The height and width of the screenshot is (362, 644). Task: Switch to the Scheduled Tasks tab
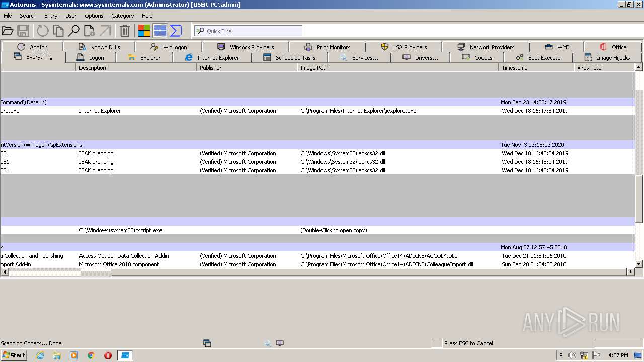click(289, 57)
